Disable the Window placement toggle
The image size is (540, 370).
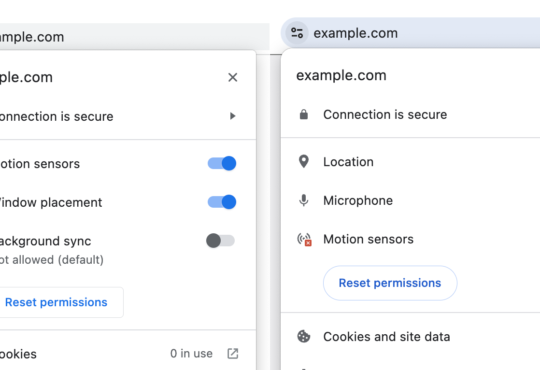[222, 202]
